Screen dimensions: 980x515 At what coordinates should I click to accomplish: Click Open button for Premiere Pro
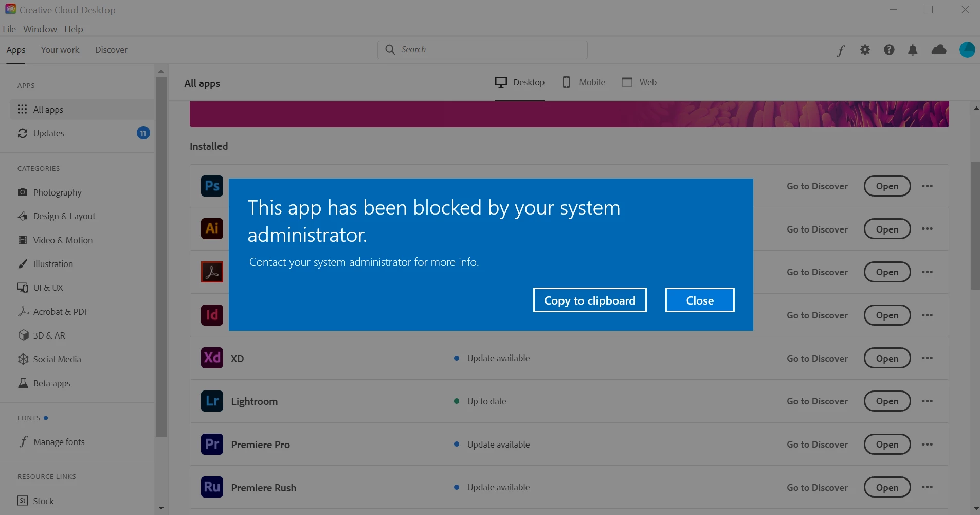pos(887,444)
